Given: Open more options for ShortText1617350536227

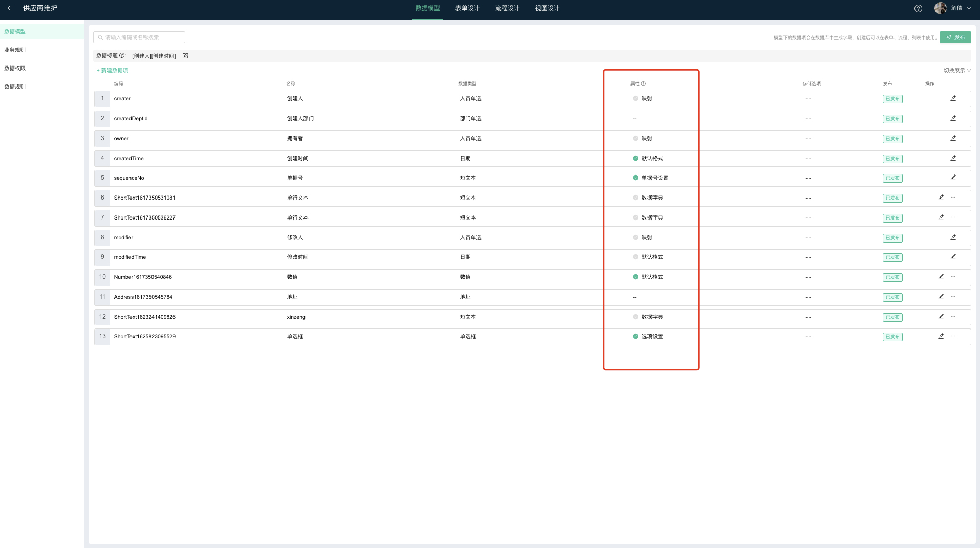Looking at the screenshot, I should click(953, 217).
